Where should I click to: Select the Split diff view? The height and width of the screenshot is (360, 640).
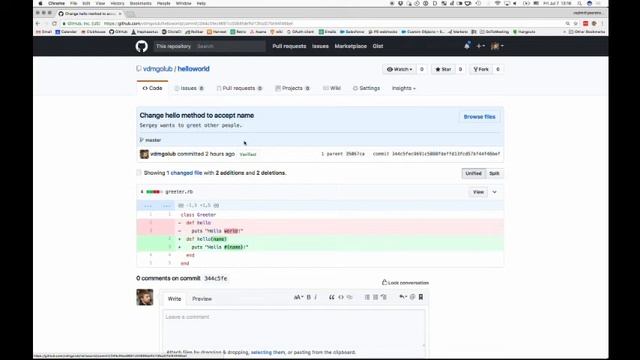pos(494,173)
